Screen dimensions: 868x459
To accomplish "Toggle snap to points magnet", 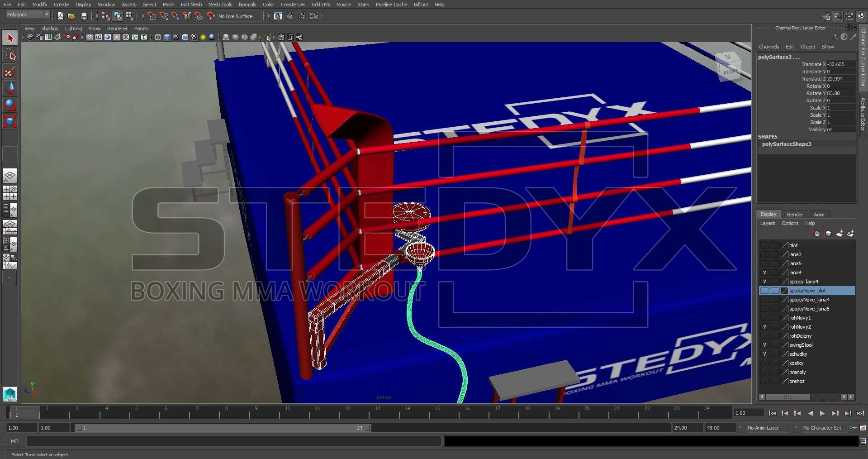I will [175, 16].
